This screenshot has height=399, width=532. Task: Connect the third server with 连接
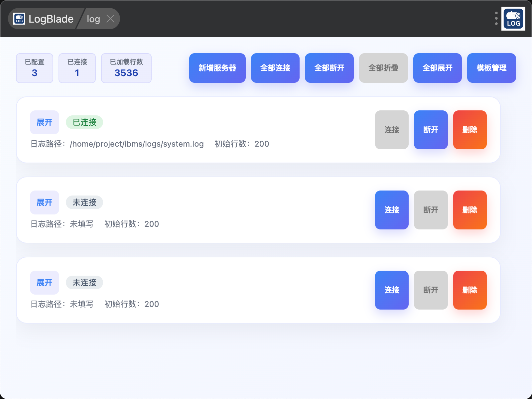click(x=392, y=290)
